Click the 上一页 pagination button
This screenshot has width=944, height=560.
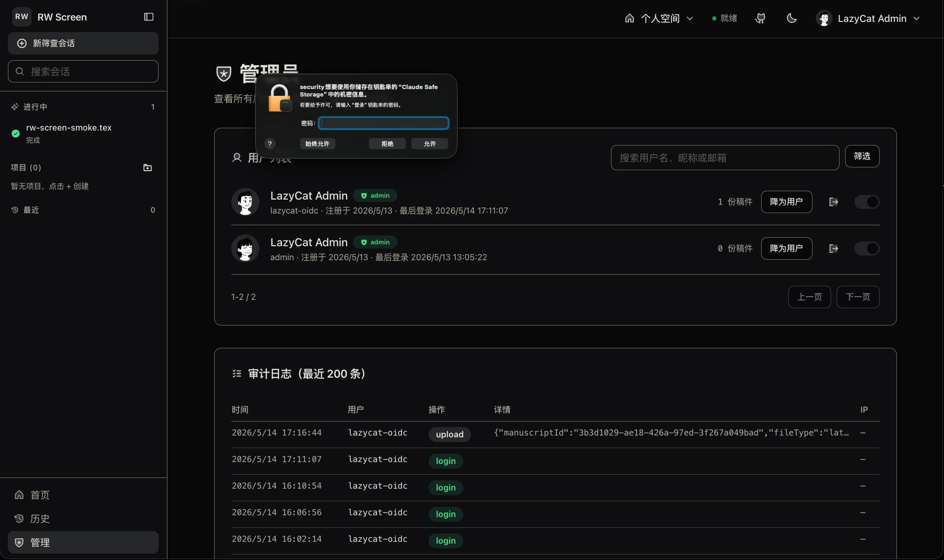click(x=809, y=297)
